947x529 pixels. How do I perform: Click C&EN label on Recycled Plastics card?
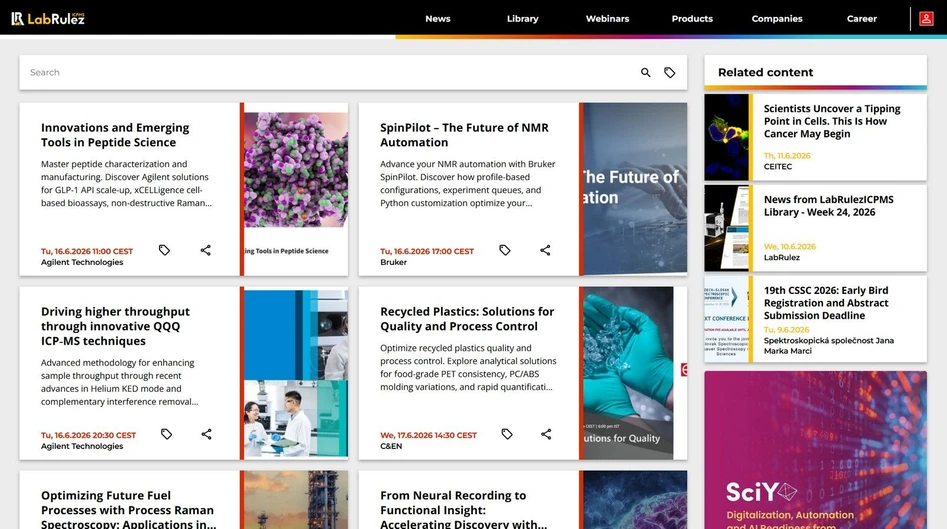391,446
